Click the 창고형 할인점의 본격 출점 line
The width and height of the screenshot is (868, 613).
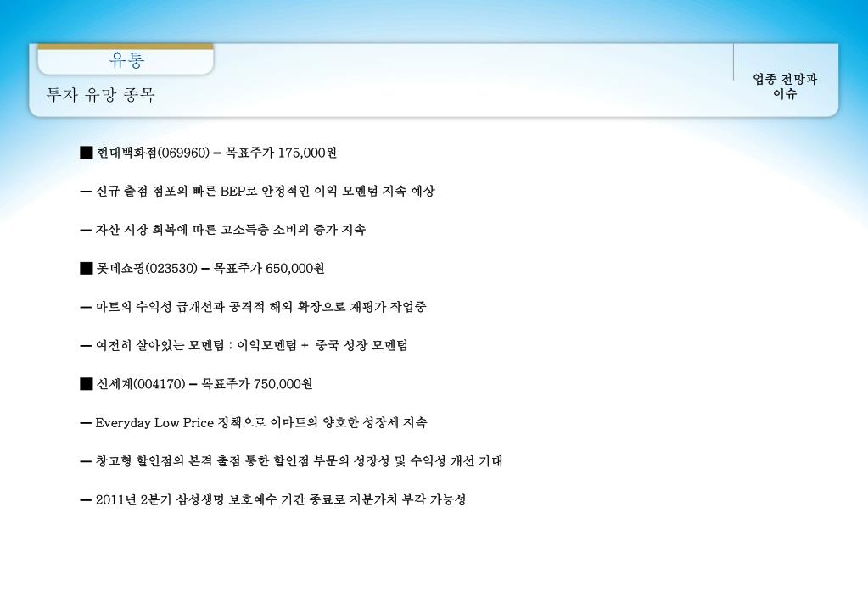point(291,461)
